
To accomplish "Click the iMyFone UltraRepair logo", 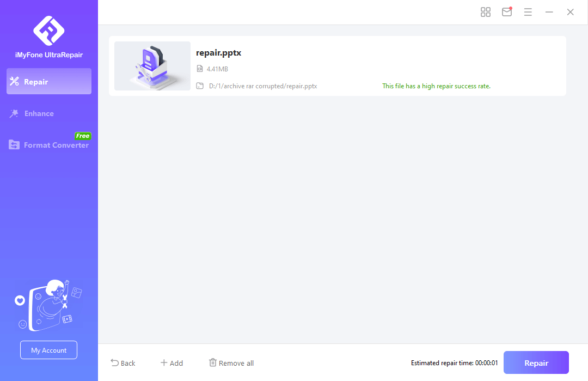I will [x=48, y=31].
